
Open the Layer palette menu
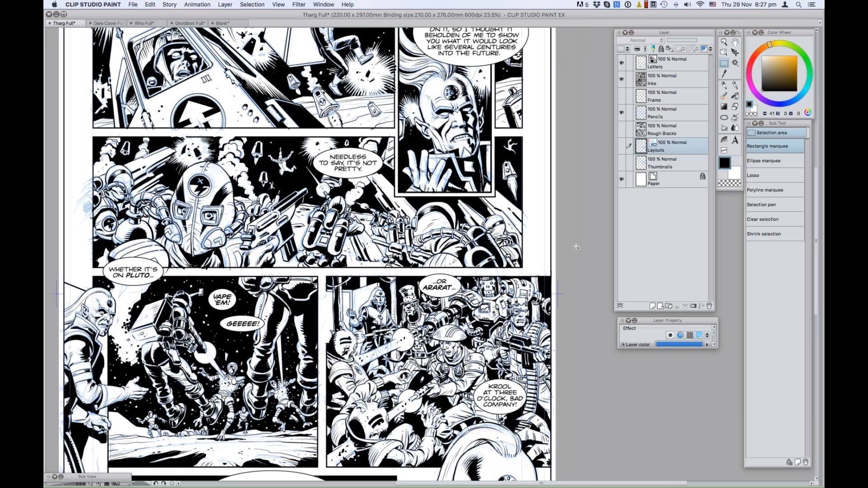pos(619,33)
